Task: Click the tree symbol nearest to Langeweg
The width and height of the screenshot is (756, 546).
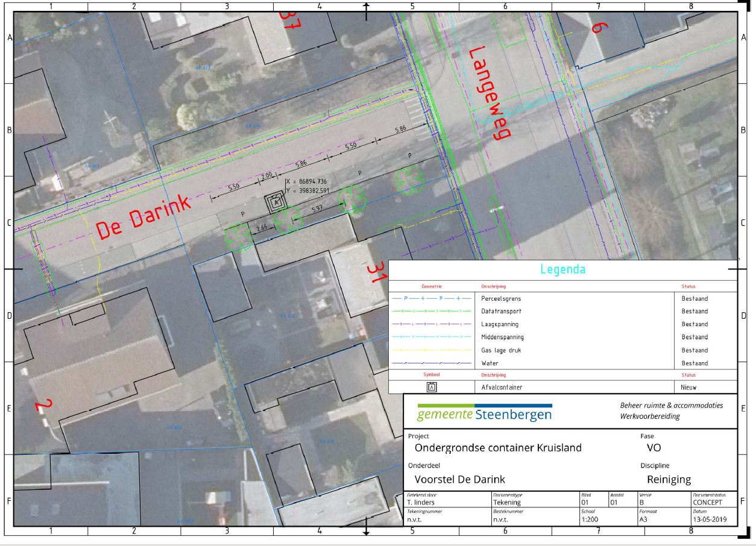Action: pyautogui.click(x=409, y=179)
